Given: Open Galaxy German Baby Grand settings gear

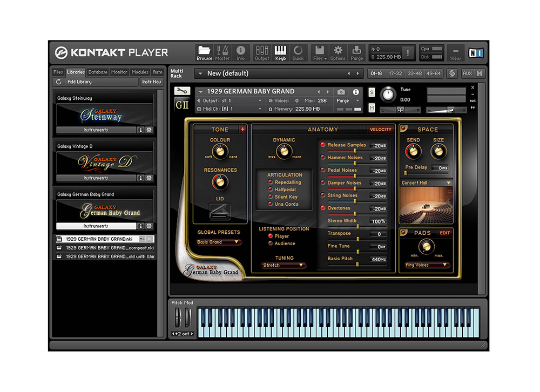Looking at the screenshot, I should (149, 226).
